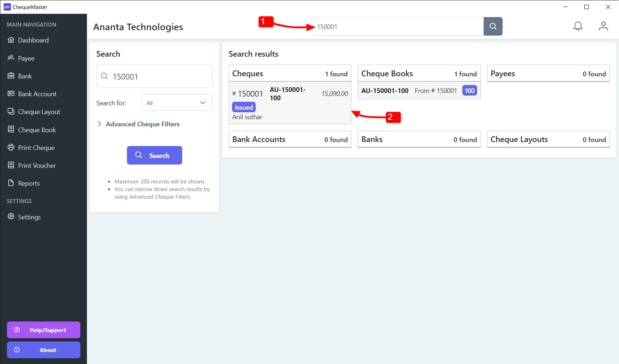This screenshot has width=619, height=364.
Task: Open the Search for All dropdown
Action: click(177, 103)
